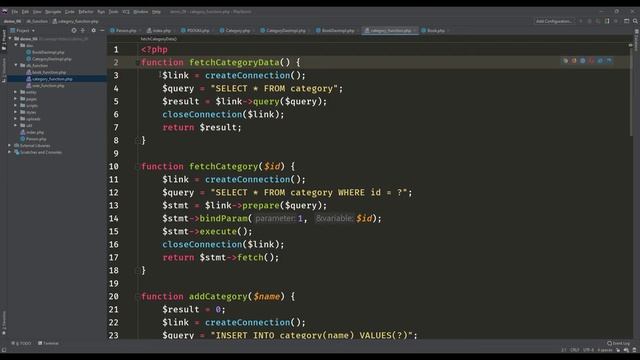
Task: Open Event Log in status bar
Action: point(618,343)
